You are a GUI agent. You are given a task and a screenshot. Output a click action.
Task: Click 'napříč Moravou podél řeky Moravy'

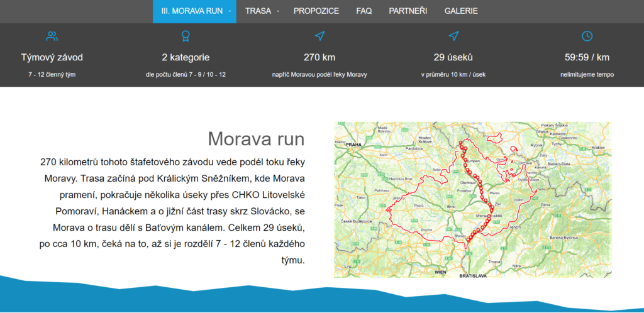coord(319,75)
